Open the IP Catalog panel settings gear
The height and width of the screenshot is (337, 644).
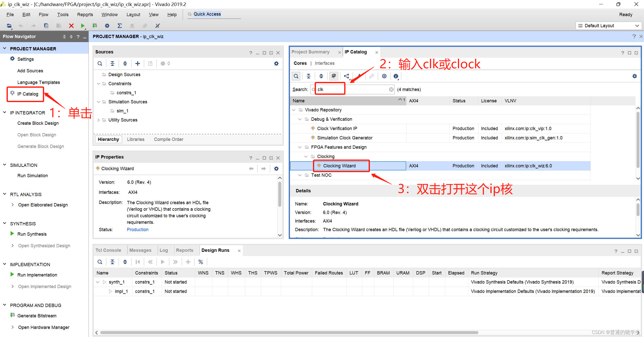[634, 76]
